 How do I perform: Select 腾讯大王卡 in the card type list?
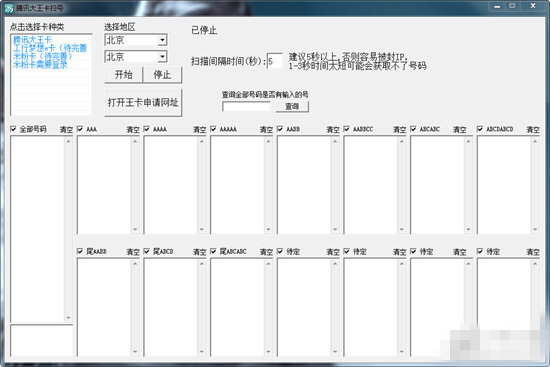pos(32,40)
